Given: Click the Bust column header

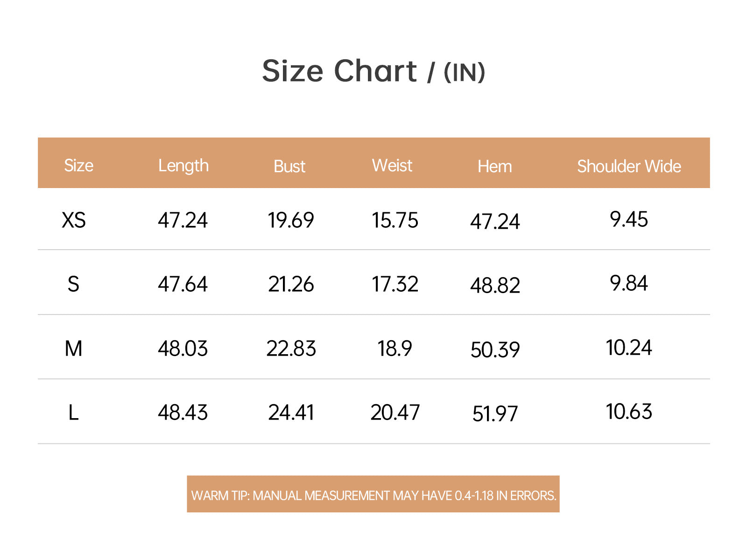Looking at the screenshot, I should 289,167.
